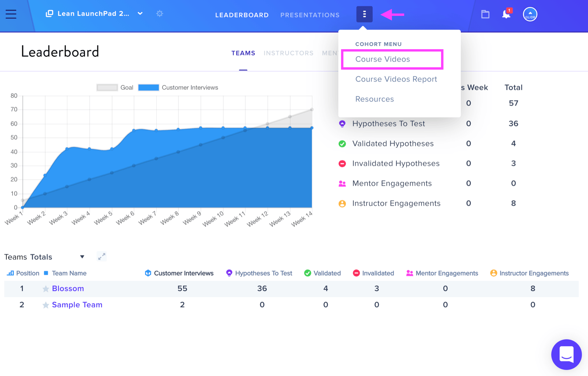Expand the Teams Totals table fullscreen
This screenshot has width=588, height=376.
pyautogui.click(x=102, y=256)
